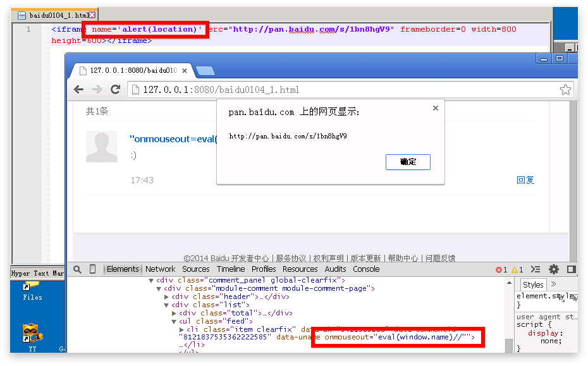Open DevTools settings gear
This screenshot has width=588, height=366.
(x=554, y=269)
